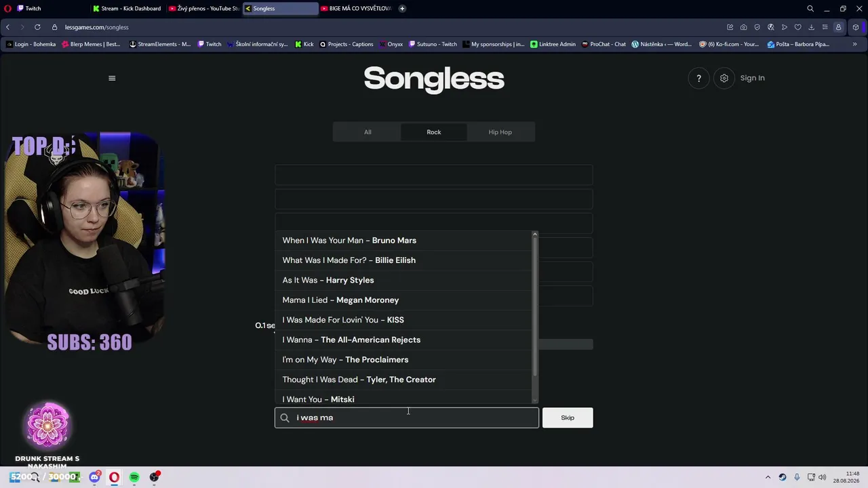Image resolution: width=868 pixels, height=488 pixels.
Task: Expand the bookmarks bar overflow chevron
Action: point(854,44)
